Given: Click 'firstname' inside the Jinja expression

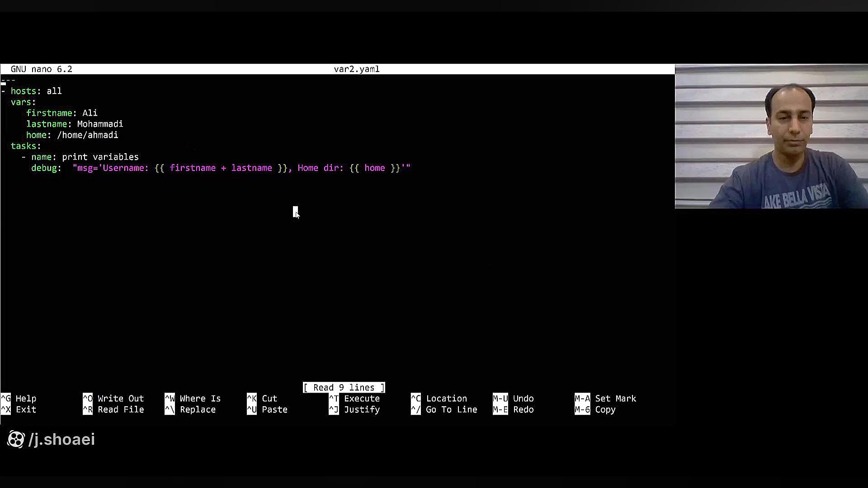Looking at the screenshot, I should [x=193, y=168].
